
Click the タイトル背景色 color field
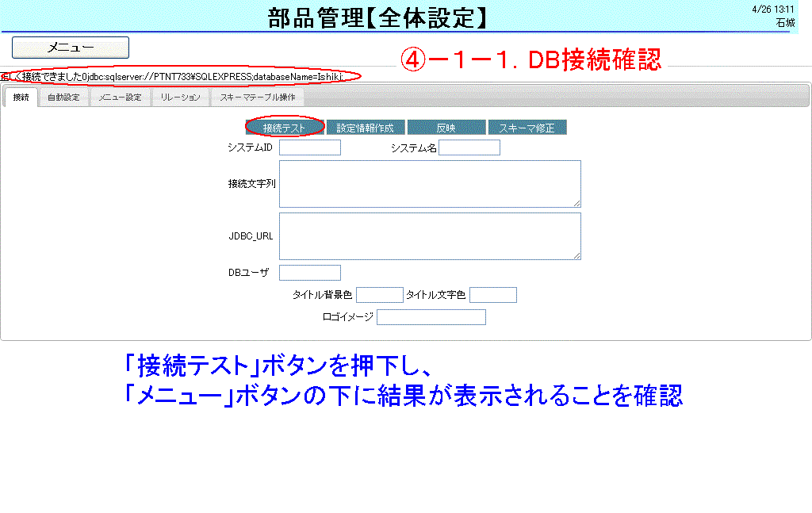(x=379, y=295)
